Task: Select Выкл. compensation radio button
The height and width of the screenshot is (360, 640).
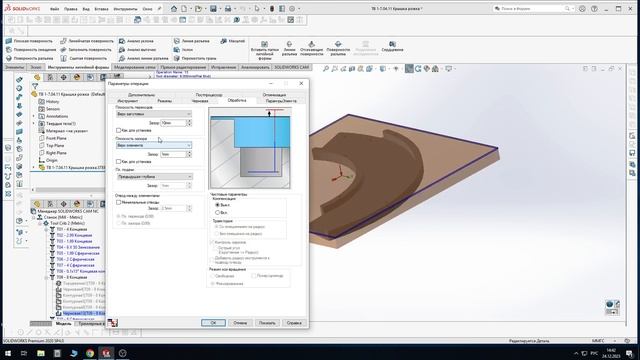Action: pyautogui.click(x=217, y=205)
